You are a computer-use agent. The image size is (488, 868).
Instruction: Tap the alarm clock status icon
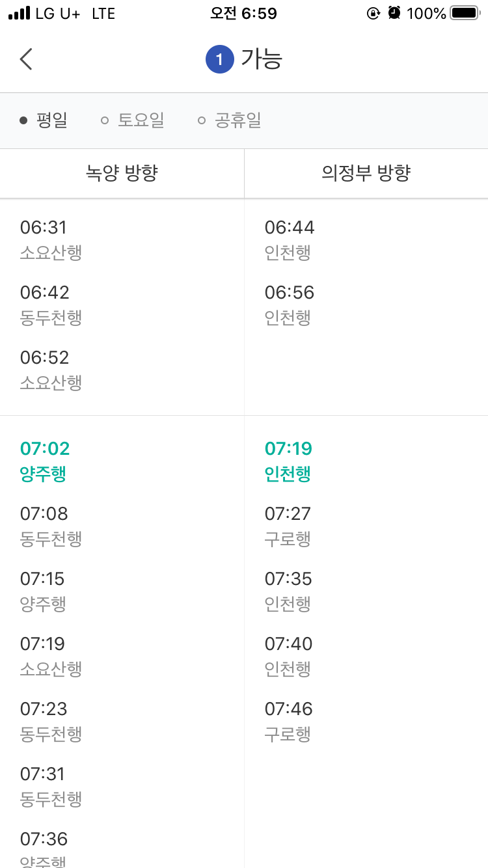(394, 13)
